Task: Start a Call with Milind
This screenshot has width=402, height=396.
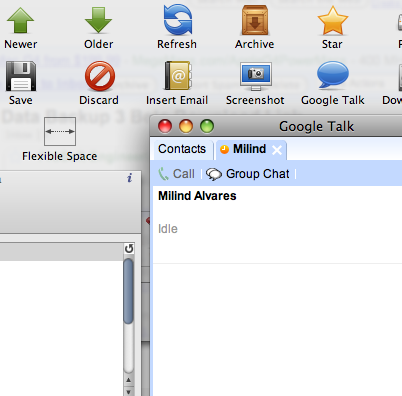Action: coord(176,174)
